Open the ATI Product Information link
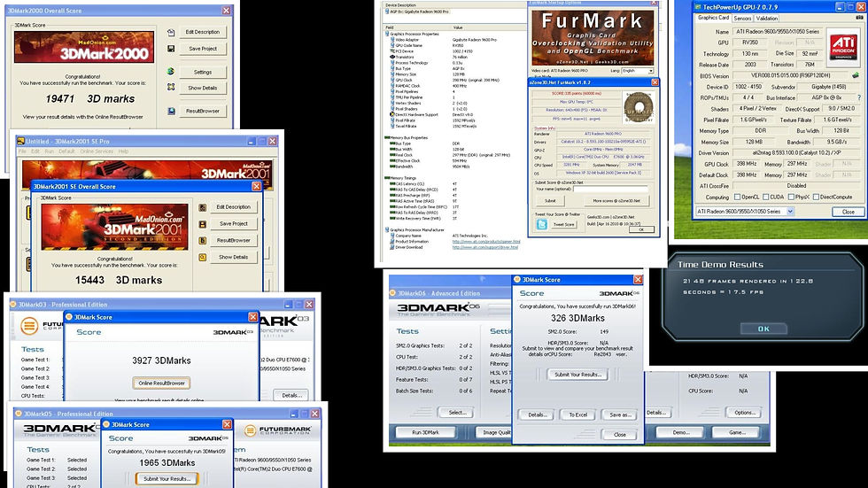Image resolution: width=868 pixels, height=488 pixels. click(485, 241)
